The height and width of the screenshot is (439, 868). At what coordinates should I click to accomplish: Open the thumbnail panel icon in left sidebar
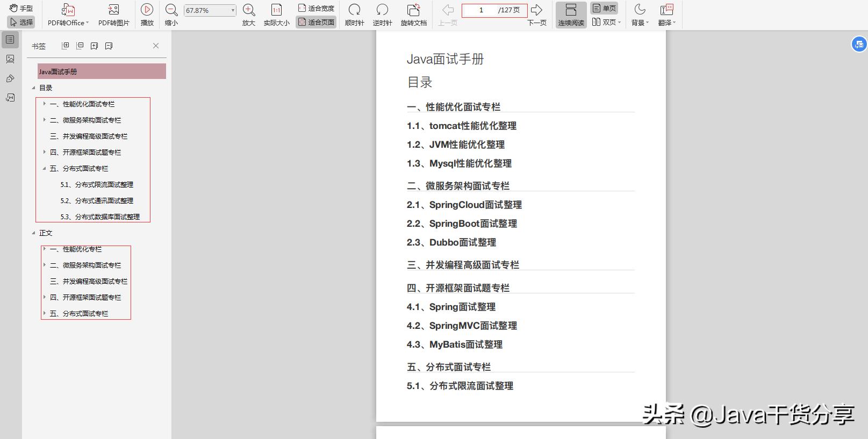(x=10, y=59)
